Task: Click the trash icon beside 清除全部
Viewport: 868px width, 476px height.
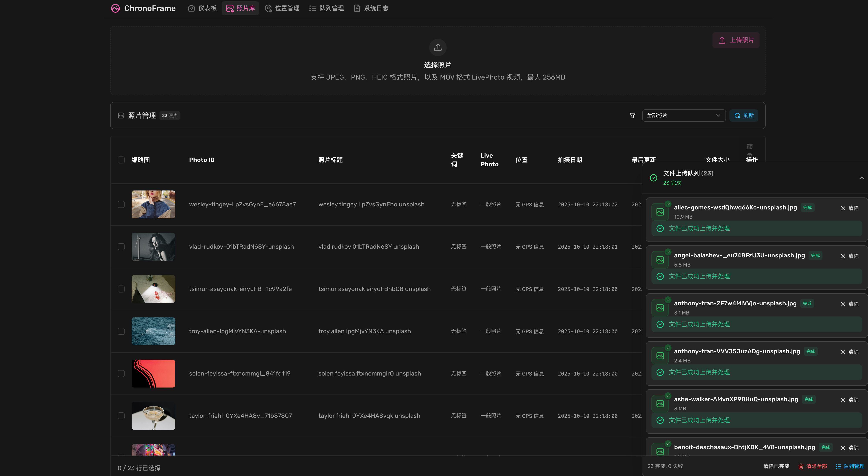Action: 801,466
